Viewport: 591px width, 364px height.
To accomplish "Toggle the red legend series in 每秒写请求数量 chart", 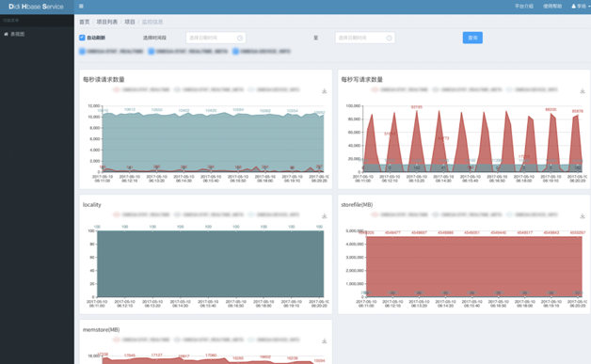I will coord(400,89).
